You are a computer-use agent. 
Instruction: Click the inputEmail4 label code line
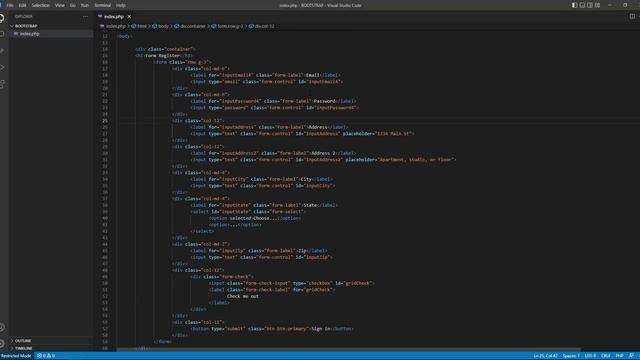(265, 75)
